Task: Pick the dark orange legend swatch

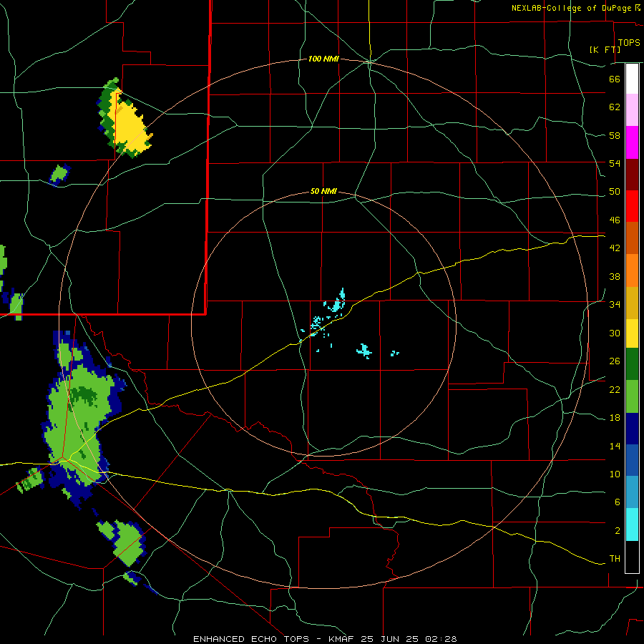Action: coord(632,238)
